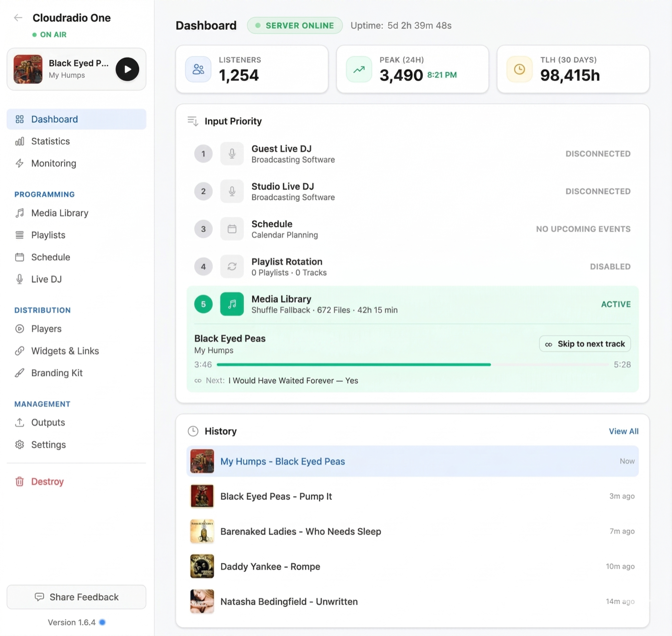Open the Outputs upload icon
This screenshot has width=672, height=636.
point(20,422)
